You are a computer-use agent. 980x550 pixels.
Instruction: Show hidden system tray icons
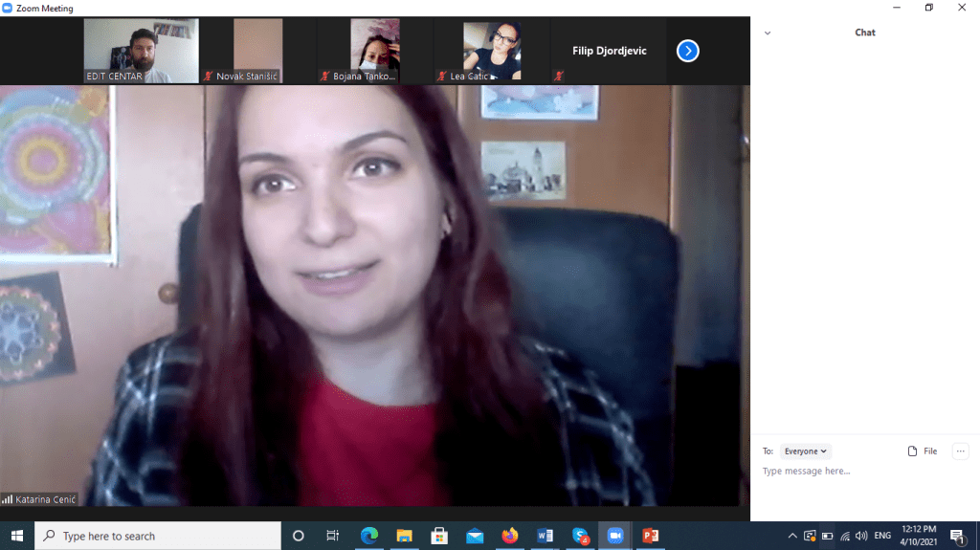click(x=792, y=536)
